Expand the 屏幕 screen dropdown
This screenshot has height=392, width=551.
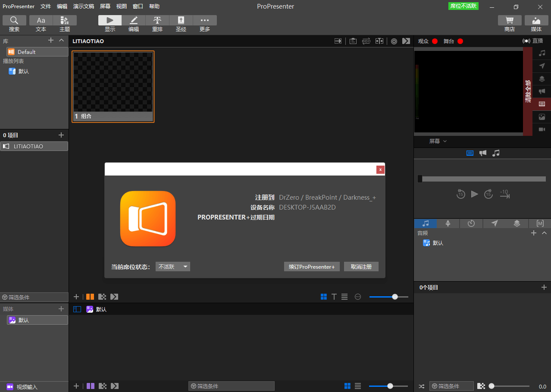[438, 141]
